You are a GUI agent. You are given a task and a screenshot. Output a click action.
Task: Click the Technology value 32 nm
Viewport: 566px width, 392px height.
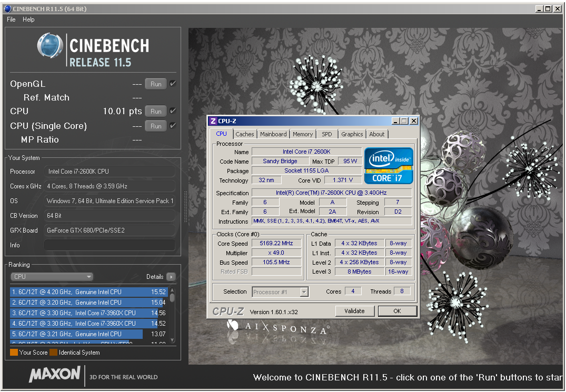pyautogui.click(x=266, y=180)
